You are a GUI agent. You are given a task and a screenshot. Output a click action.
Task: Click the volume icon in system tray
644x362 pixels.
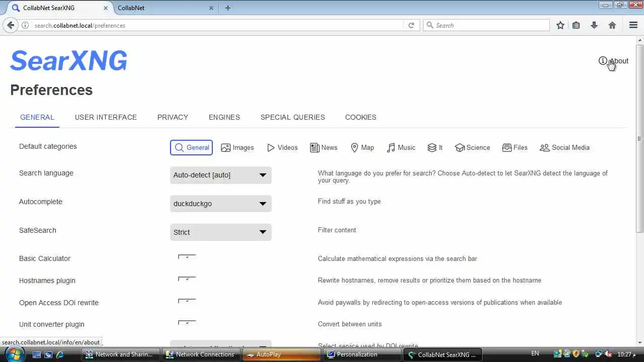(608, 354)
